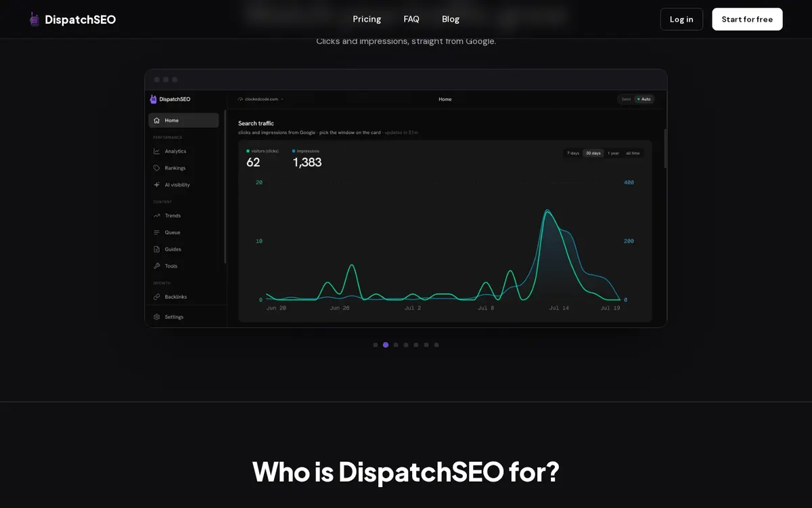Jump to the last carousel slide dot
This screenshot has width=812, height=508.
click(x=436, y=345)
